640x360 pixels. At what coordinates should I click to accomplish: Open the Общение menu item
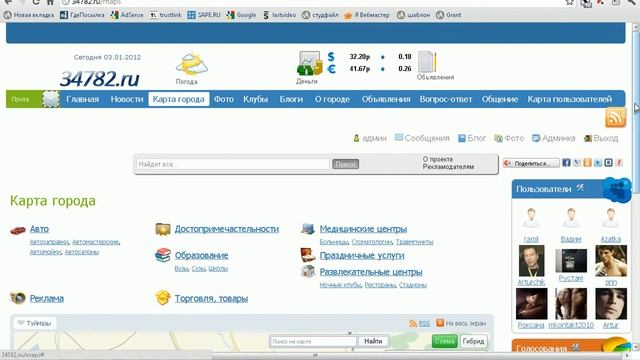tap(500, 99)
